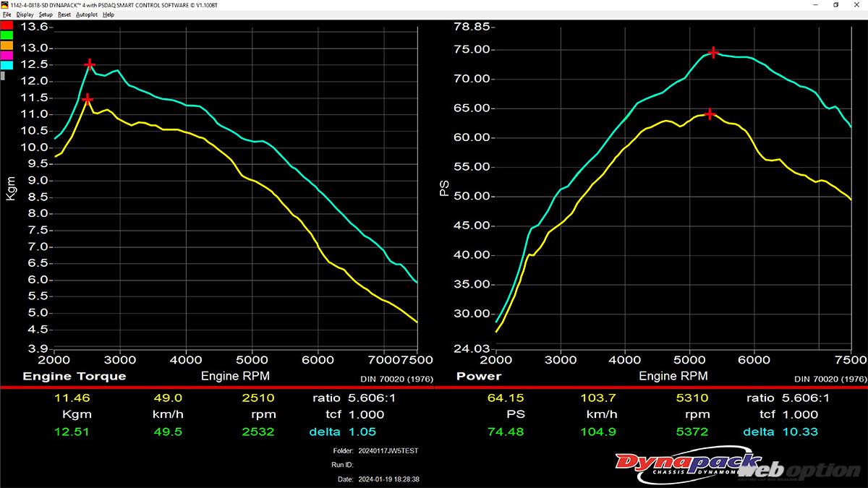Click the Dynapack app icon in title bar
868x488 pixels.
pos(4,4)
